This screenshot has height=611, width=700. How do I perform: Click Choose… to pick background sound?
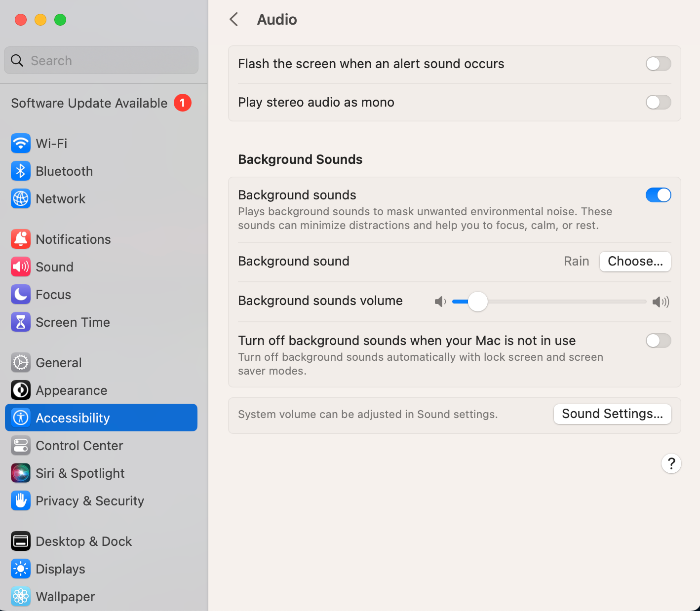pos(635,261)
